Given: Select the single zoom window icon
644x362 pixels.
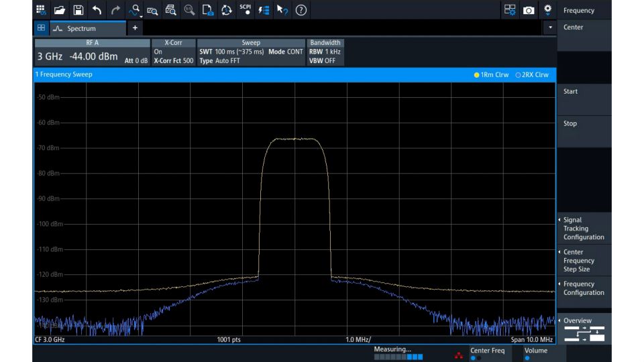Looking at the screenshot, I should point(152,10).
